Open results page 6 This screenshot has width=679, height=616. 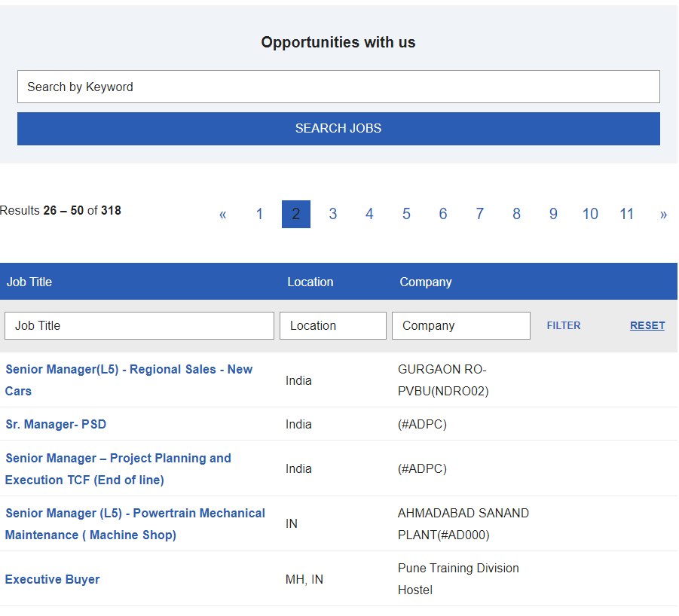click(x=443, y=214)
